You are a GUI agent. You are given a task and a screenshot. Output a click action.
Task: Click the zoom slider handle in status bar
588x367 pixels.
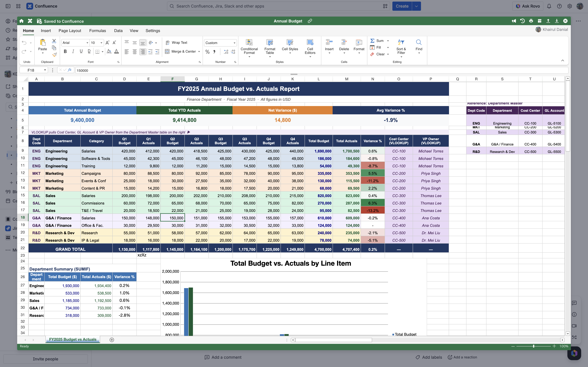click(x=534, y=346)
